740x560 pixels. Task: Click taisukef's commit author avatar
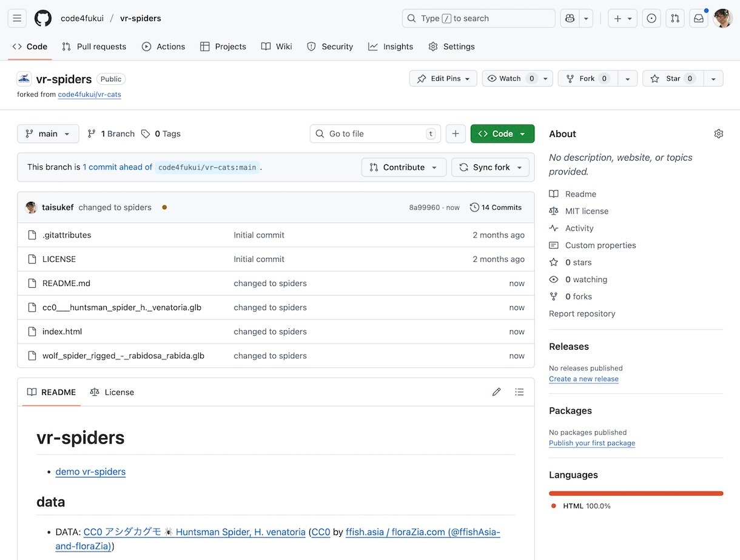pos(32,207)
